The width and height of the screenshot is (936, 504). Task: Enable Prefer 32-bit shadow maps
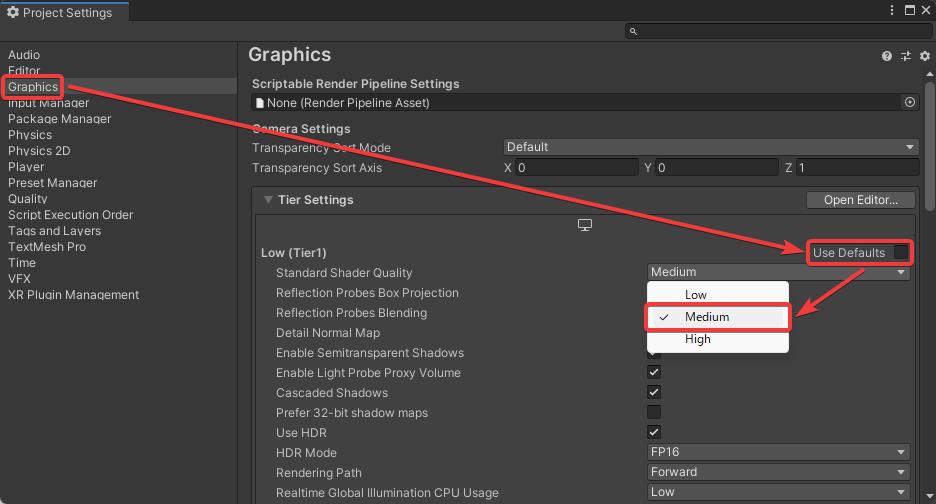654,412
